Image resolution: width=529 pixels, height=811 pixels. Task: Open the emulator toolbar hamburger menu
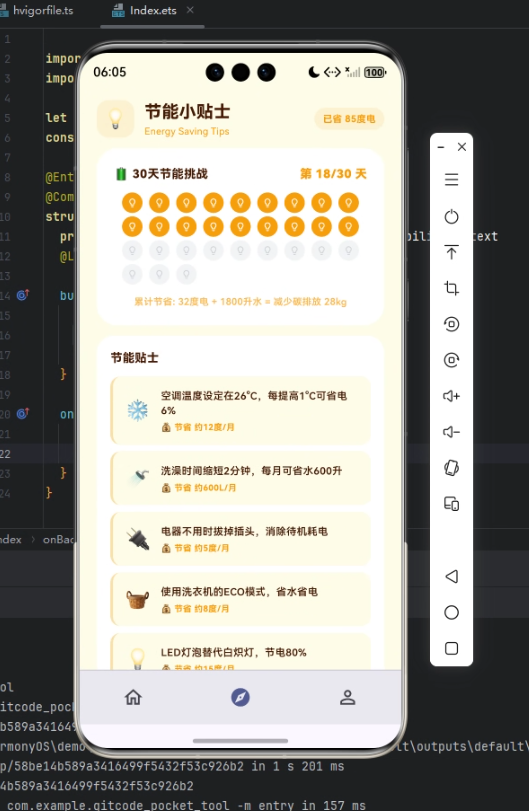click(x=451, y=179)
